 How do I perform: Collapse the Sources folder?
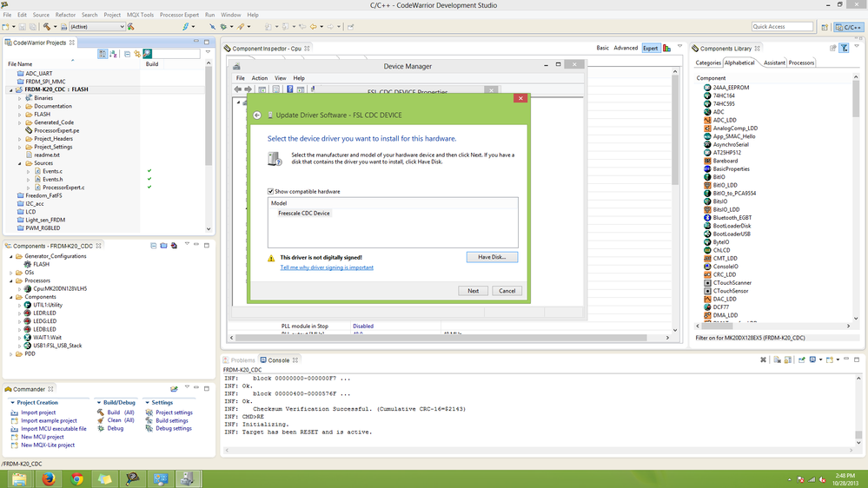click(20, 163)
